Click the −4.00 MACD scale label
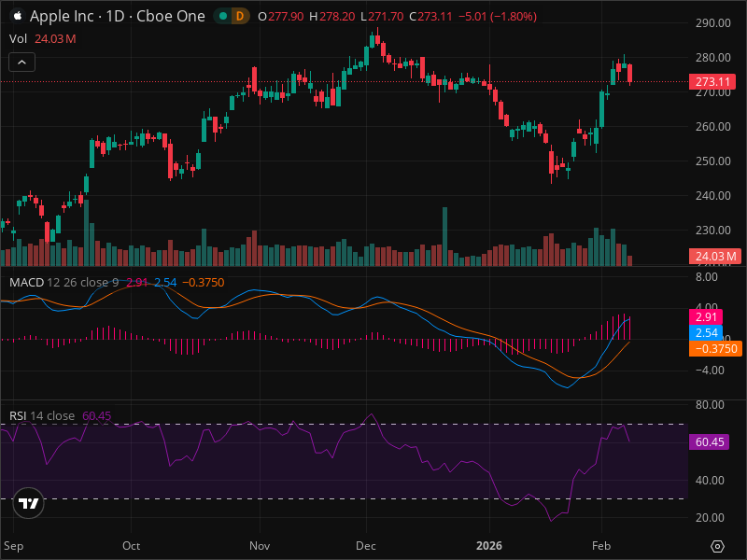Image resolution: width=747 pixels, height=560 pixels. point(710,370)
